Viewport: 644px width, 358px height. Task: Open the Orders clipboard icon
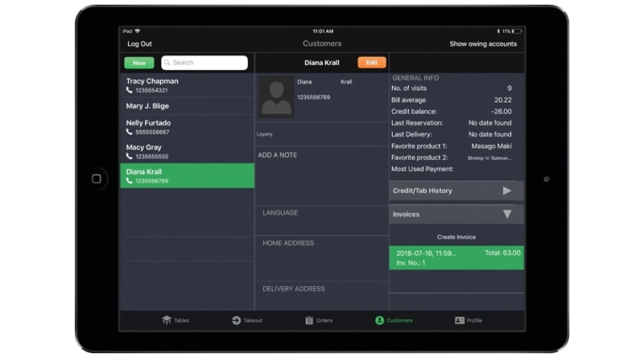coord(309,320)
